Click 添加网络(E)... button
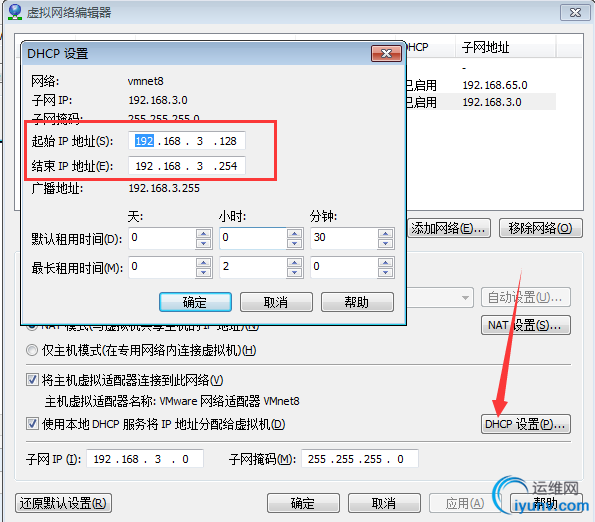The height and width of the screenshot is (522, 595). (x=449, y=228)
